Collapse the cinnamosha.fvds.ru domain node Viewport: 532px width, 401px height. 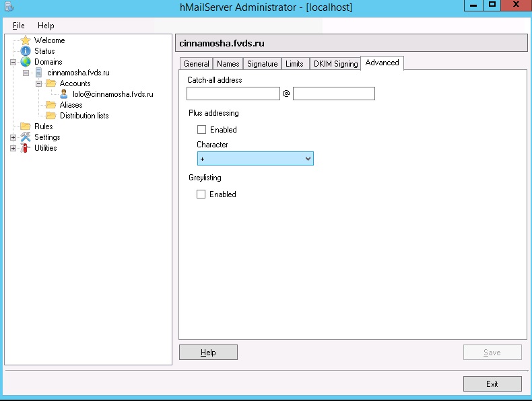coord(26,73)
